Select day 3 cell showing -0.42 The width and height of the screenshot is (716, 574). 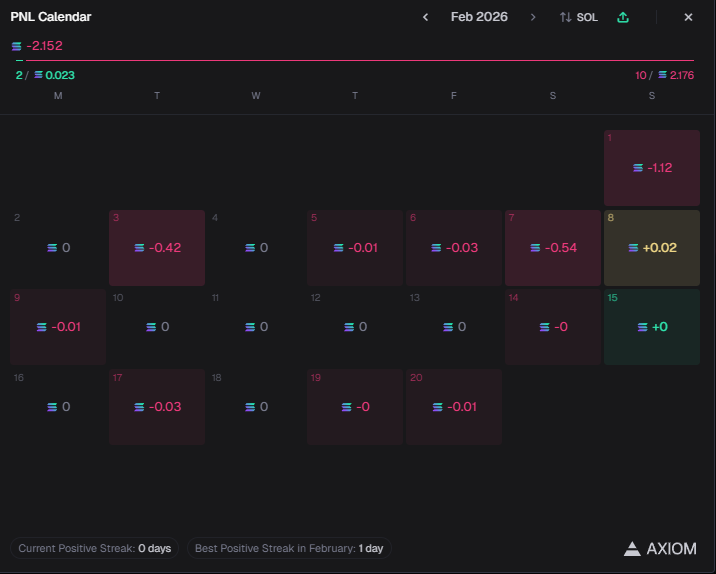click(157, 248)
